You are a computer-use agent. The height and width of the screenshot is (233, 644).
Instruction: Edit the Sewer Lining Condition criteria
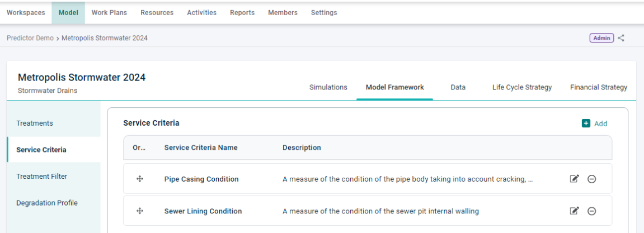[574, 211]
